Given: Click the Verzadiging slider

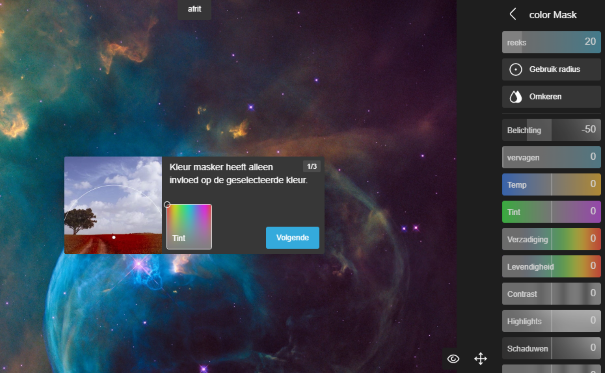Looking at the screenshot, I should [x=551, y=239].
